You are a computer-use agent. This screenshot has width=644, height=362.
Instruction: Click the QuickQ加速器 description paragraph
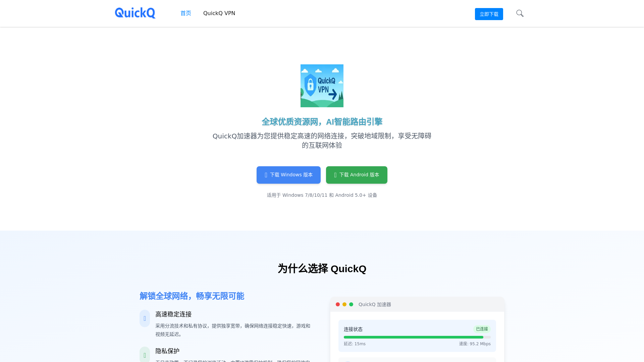322,140
